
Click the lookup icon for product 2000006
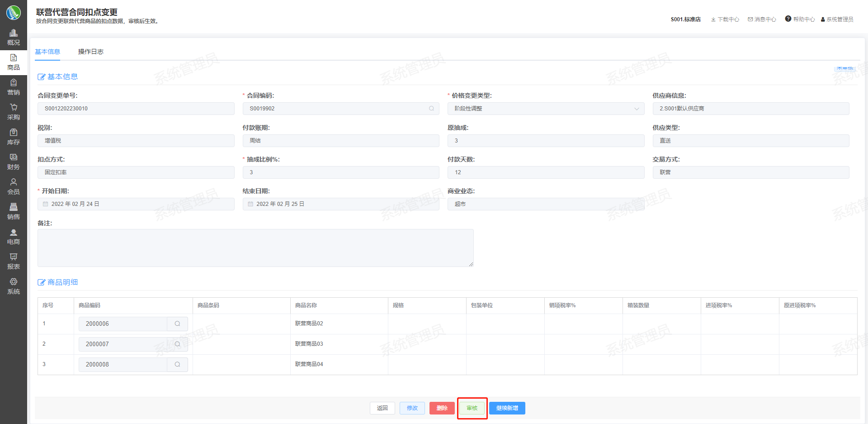[x=178, y=324]
